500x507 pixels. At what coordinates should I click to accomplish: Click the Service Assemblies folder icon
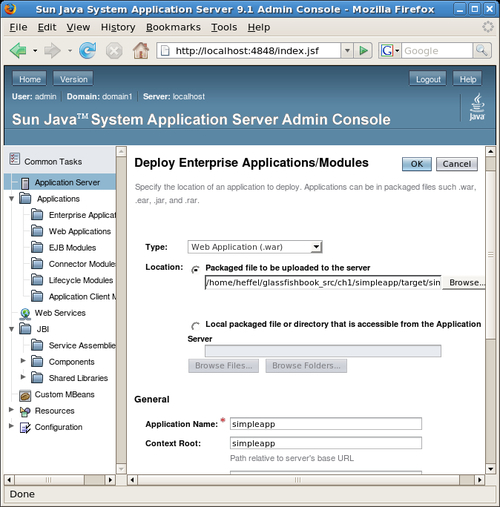click(37, 345)
